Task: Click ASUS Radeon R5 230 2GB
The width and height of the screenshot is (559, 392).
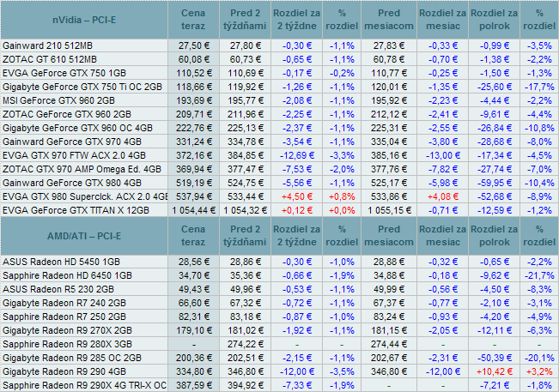Action: click(x=58, y=289)
